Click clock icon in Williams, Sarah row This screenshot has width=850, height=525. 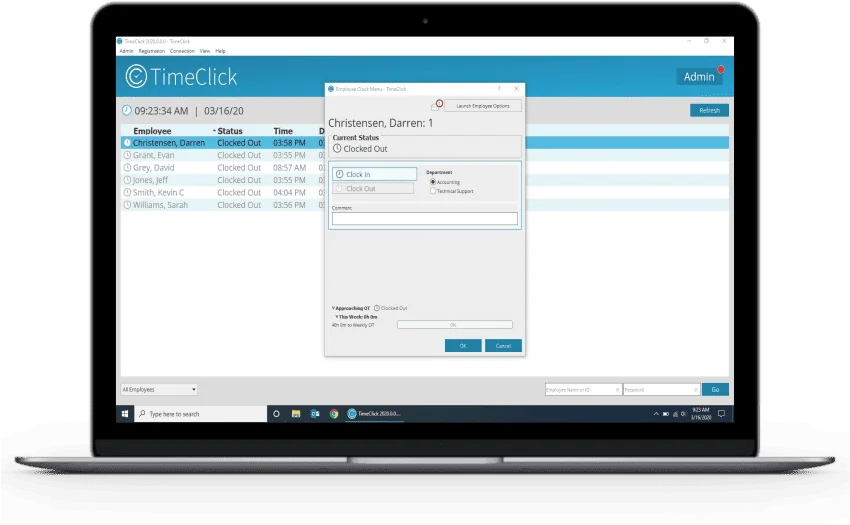point(127,205)
